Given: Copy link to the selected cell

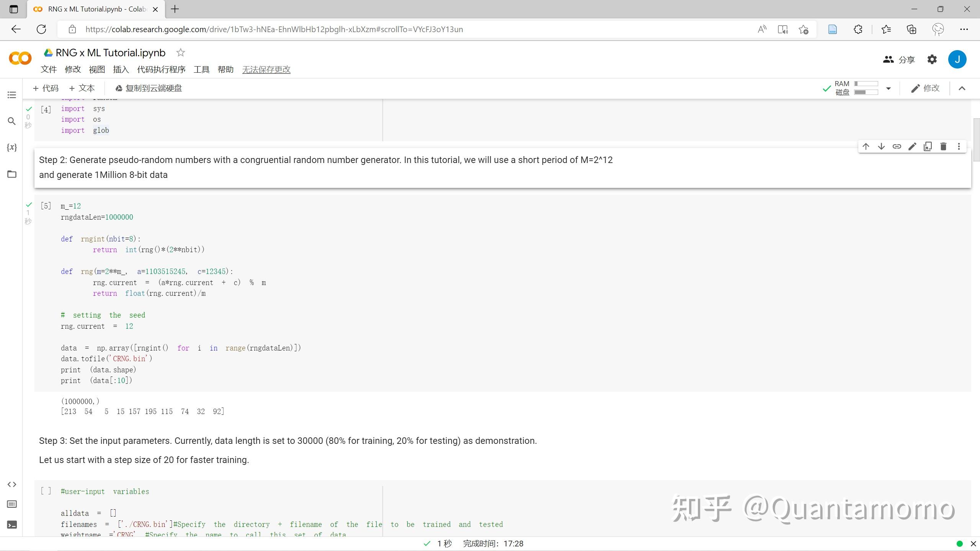Looking at the screenshot, I should (897, 146).
